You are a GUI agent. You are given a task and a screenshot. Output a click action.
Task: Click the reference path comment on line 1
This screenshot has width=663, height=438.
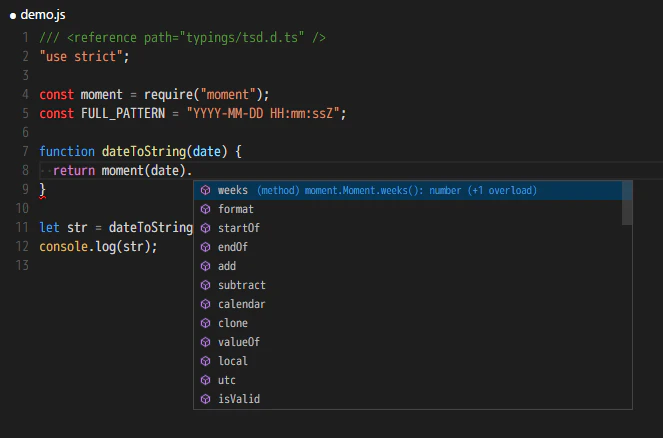pos(182,38)
